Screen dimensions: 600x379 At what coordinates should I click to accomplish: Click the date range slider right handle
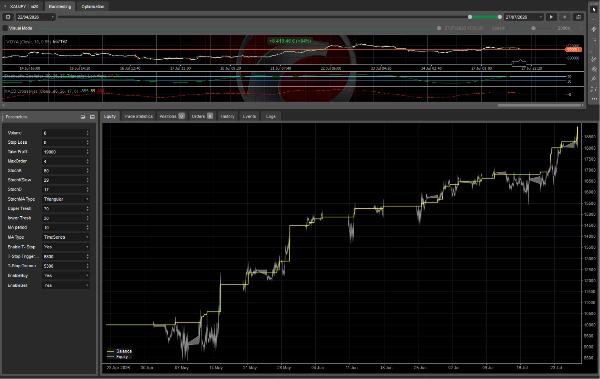point(500,17)
